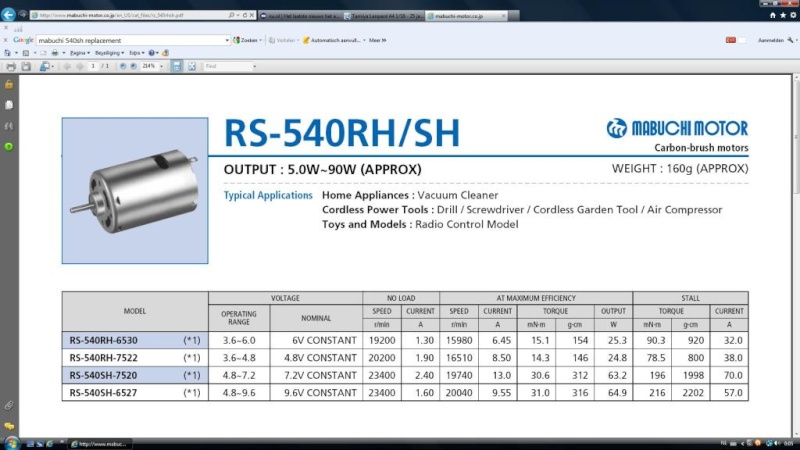Switch to the nu.nl browser tab
This screenshot has width=800, height=450.
tap(300, 16)
